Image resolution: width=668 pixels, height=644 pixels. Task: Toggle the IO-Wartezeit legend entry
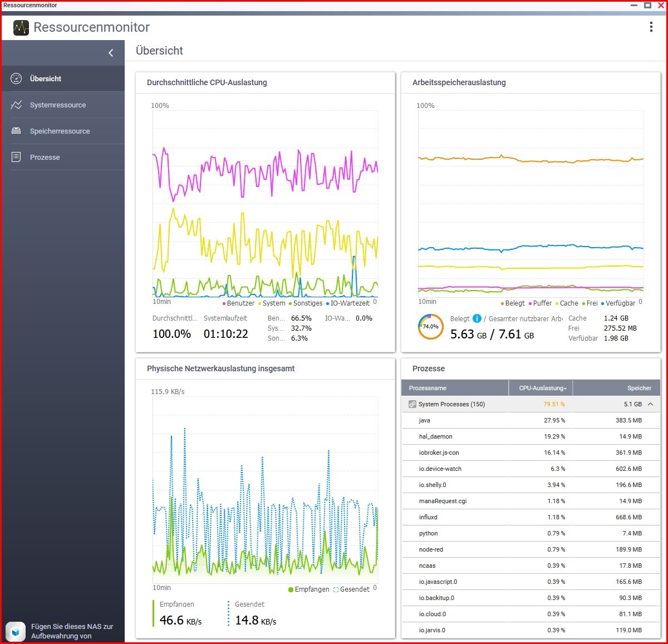[x=348, y=303]
